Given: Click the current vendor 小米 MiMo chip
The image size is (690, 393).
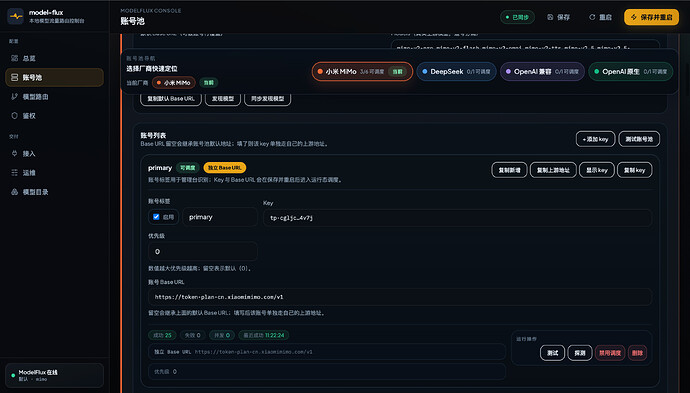Looking at the screenshot, I should [x=174, y=83].
